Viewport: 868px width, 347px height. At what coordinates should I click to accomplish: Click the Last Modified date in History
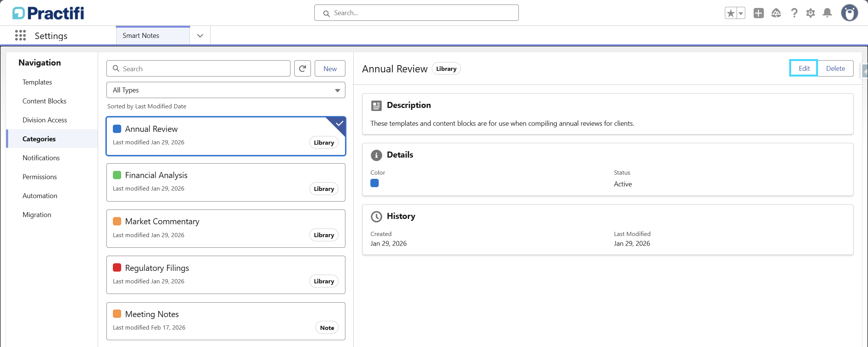point(632,244)
